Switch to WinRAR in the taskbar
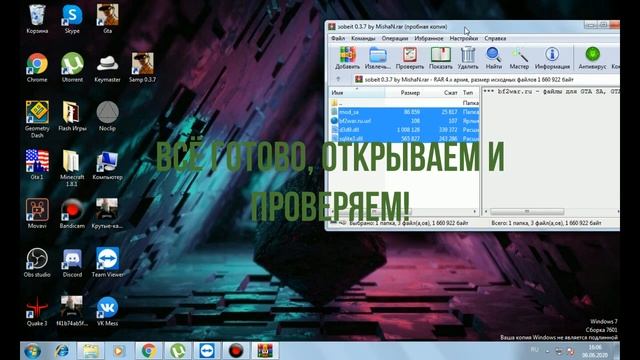Screen dimensions: 640x360 [x=265, y=351]
